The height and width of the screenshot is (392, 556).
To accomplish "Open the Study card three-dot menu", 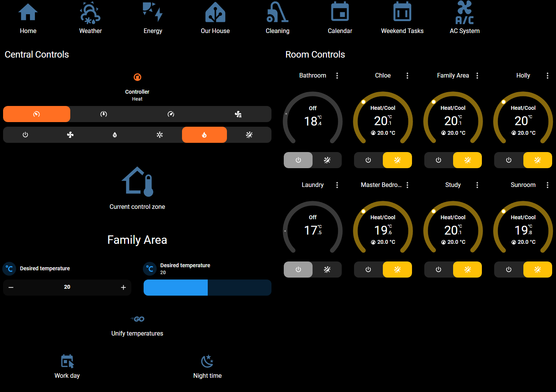I will click(477, 185).
